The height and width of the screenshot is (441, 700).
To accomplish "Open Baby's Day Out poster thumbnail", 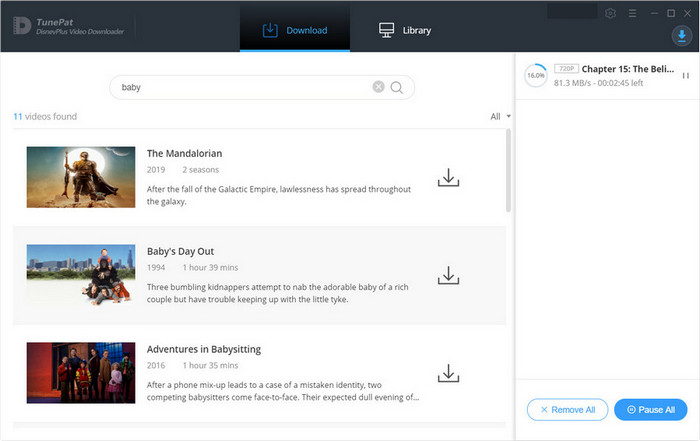I will point(81,275).
